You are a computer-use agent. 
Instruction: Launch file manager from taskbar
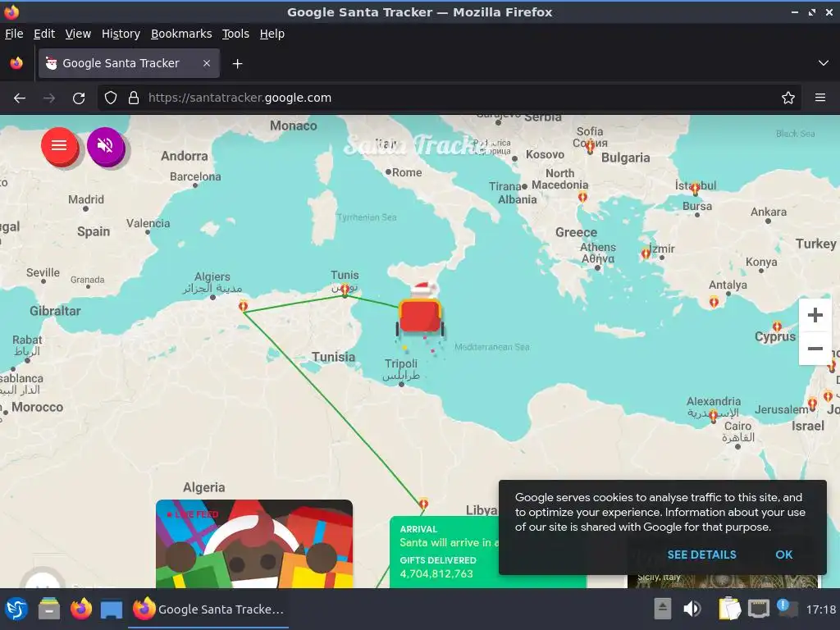48,609
